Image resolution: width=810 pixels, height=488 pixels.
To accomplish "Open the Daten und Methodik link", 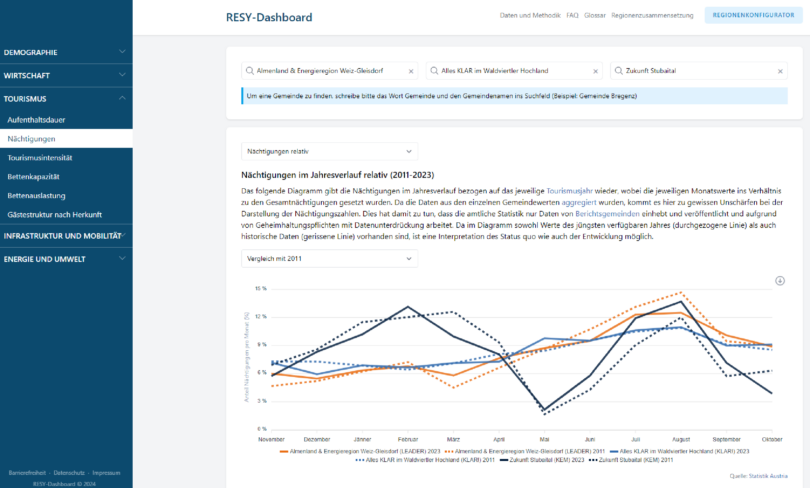I will tap(529, 16).
